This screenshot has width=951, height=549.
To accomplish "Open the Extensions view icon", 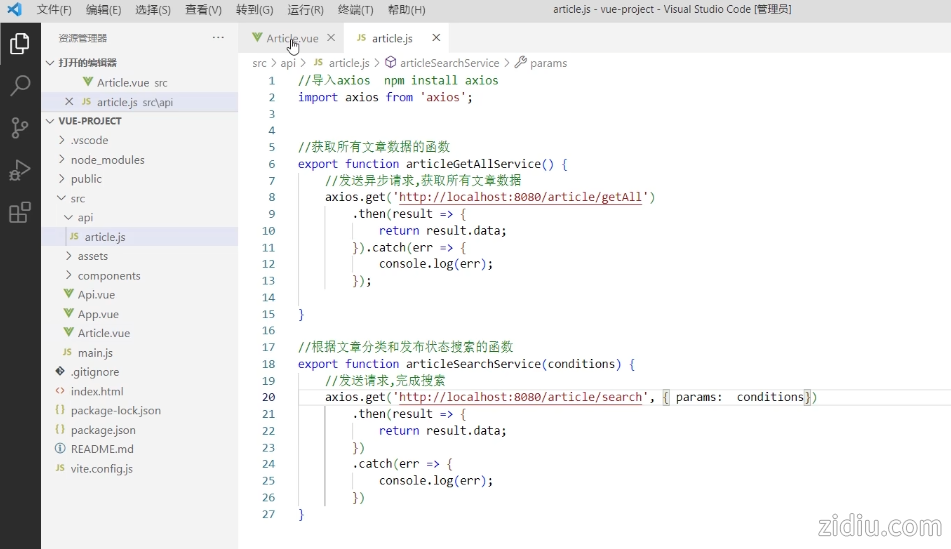I will click(19, 213).
